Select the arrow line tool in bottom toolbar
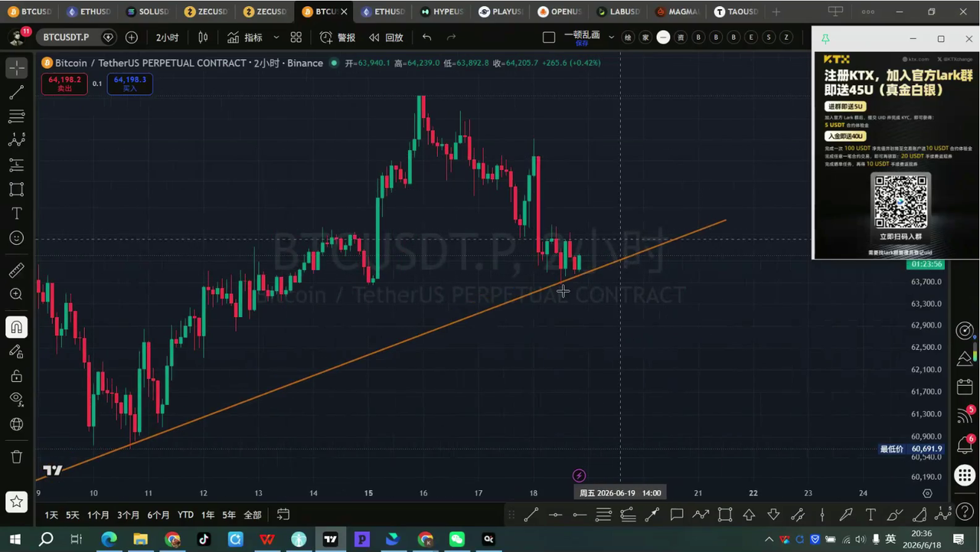This screenshot has height=552, width=980. point(652,514)
